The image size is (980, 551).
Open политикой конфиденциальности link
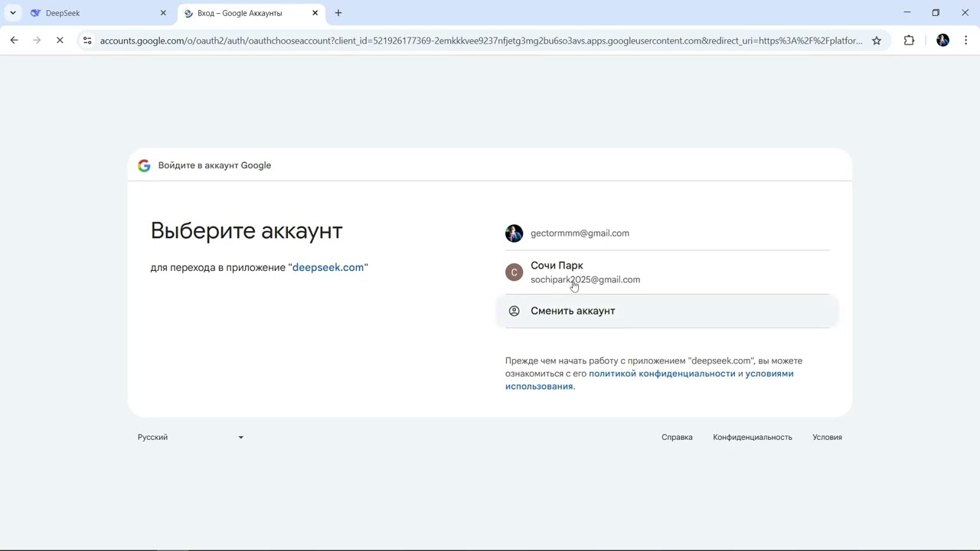[662, 373]
